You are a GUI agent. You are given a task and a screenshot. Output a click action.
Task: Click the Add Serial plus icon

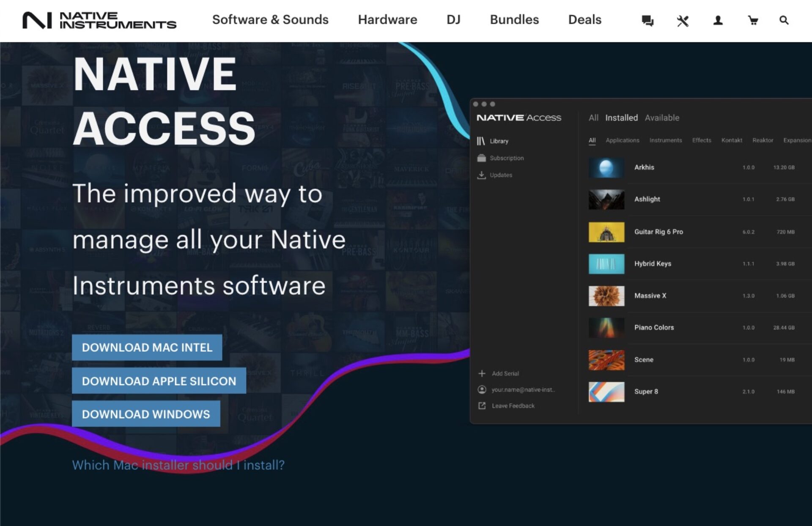(482, 373)
